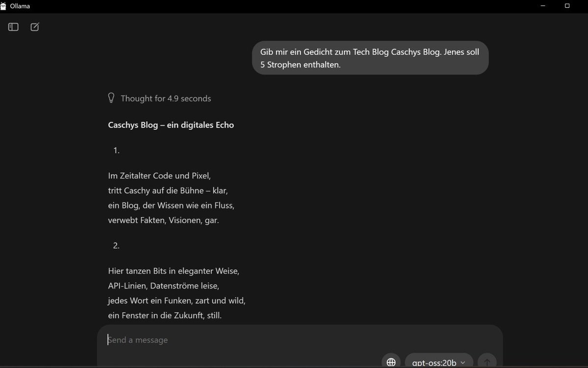Viewport: 588px width, 368px height.
Task: Start a new chat with the compose icon
Action: [x=35, y=27]
